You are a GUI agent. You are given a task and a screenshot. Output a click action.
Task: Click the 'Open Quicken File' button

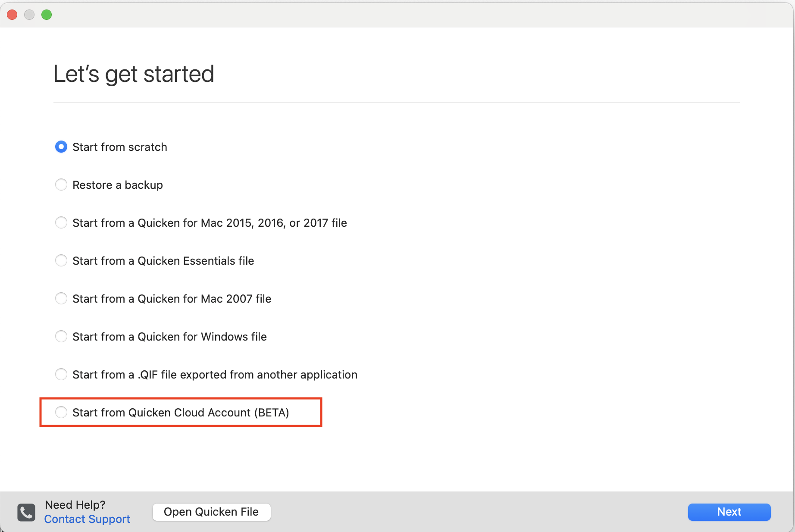[x=211, y=512]
